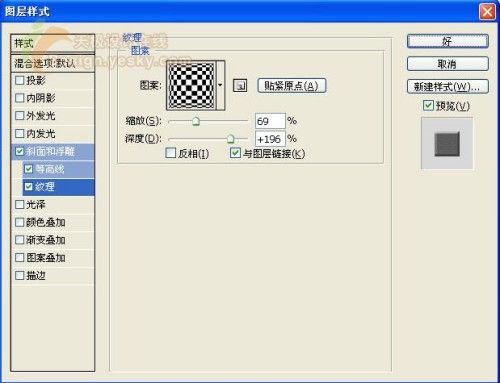
Task: Enable the 反相(I) checkbox
Action: click(171, 153)
